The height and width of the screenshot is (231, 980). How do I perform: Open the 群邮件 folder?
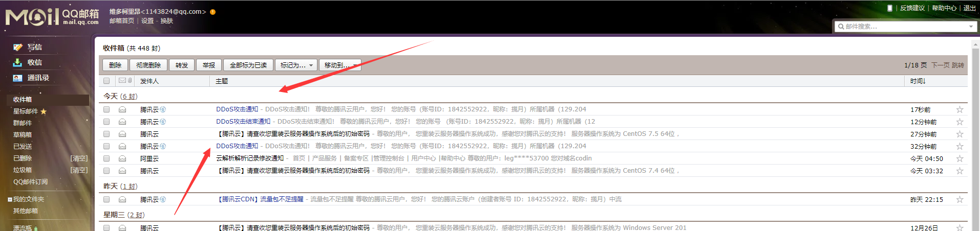coord(23,123)
